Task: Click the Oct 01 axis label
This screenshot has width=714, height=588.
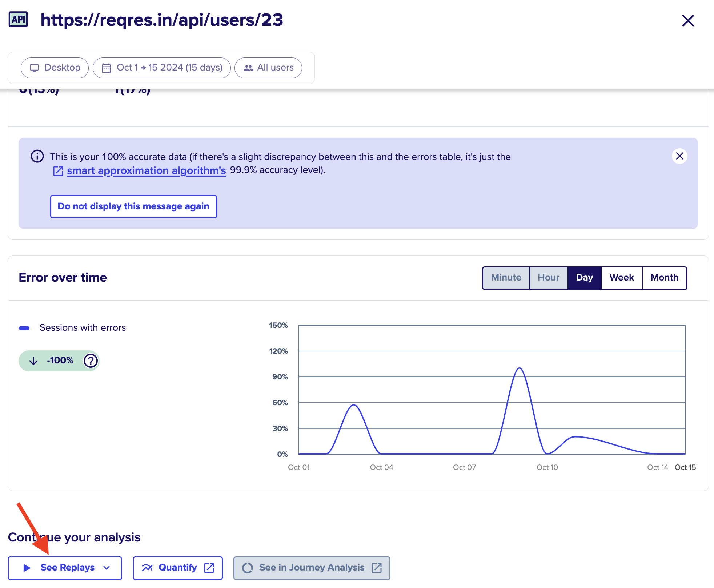Action: (299, 467)
